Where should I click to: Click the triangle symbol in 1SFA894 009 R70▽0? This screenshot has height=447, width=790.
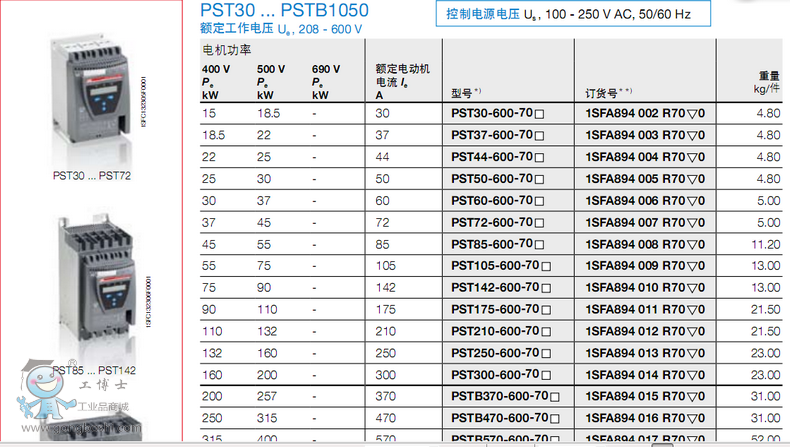pos(692,266)
